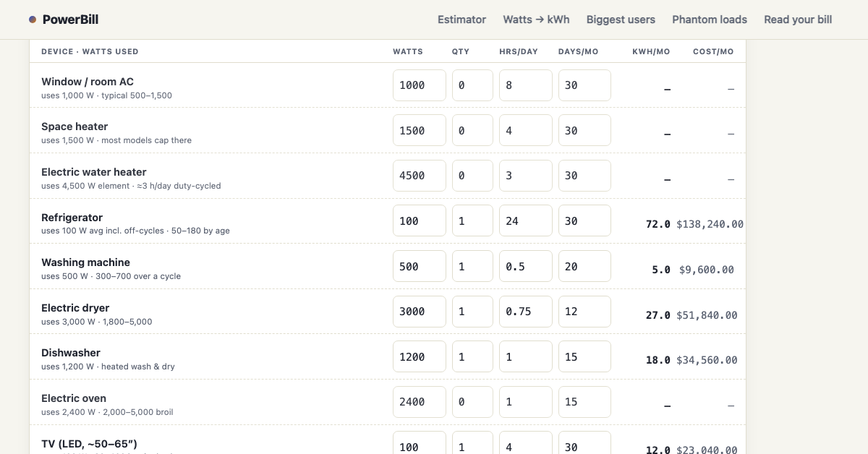868x454 pixels.
Task: Click the Electric dryer cost "$51,840.00"
Action: tap(707, 315)
